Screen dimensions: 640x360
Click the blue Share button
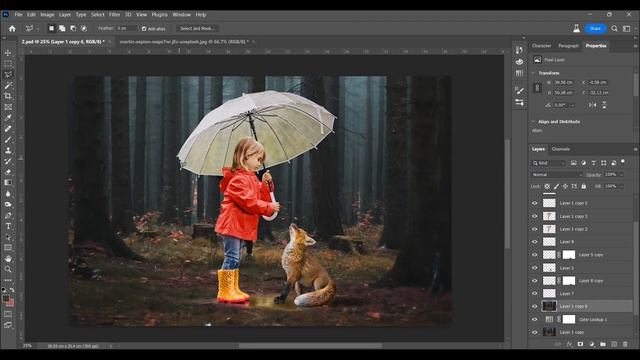(595, 29)
